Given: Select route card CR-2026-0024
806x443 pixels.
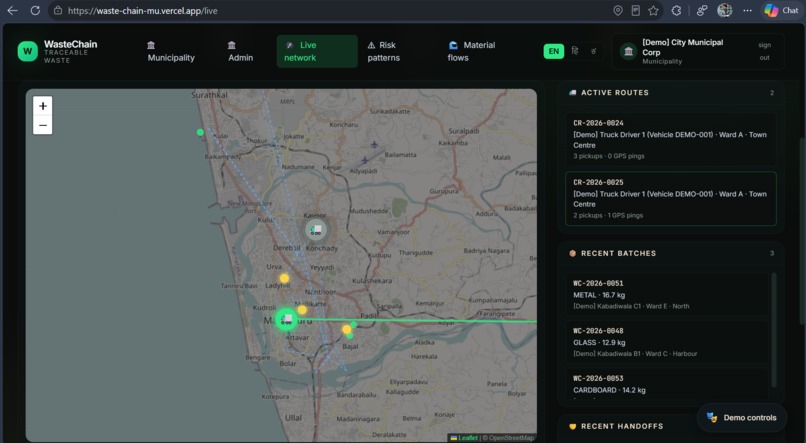Looking at the screenshot, I should pyautogui.click(x=671, y=139).
